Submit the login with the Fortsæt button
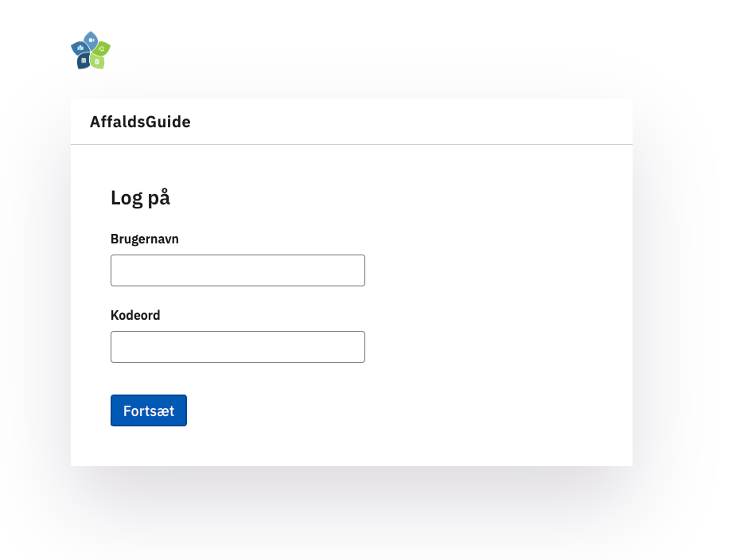This screenshot has width=740, height=560. pos(149,410)
